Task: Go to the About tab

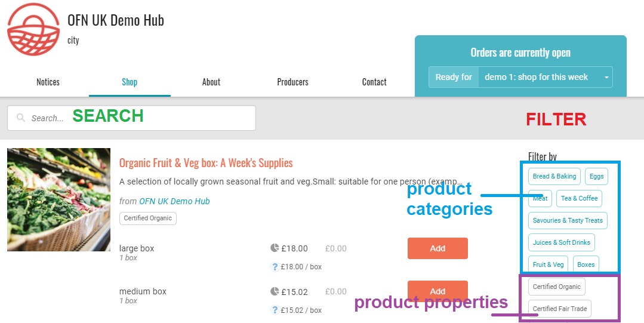Action: [211, 82]
